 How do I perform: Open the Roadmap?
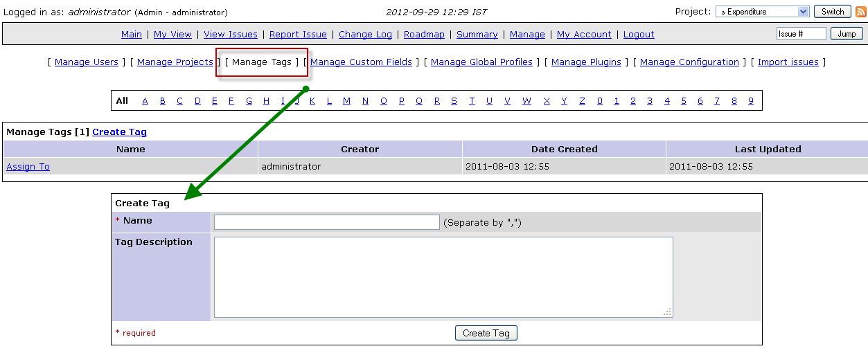[x=424, y=35]
